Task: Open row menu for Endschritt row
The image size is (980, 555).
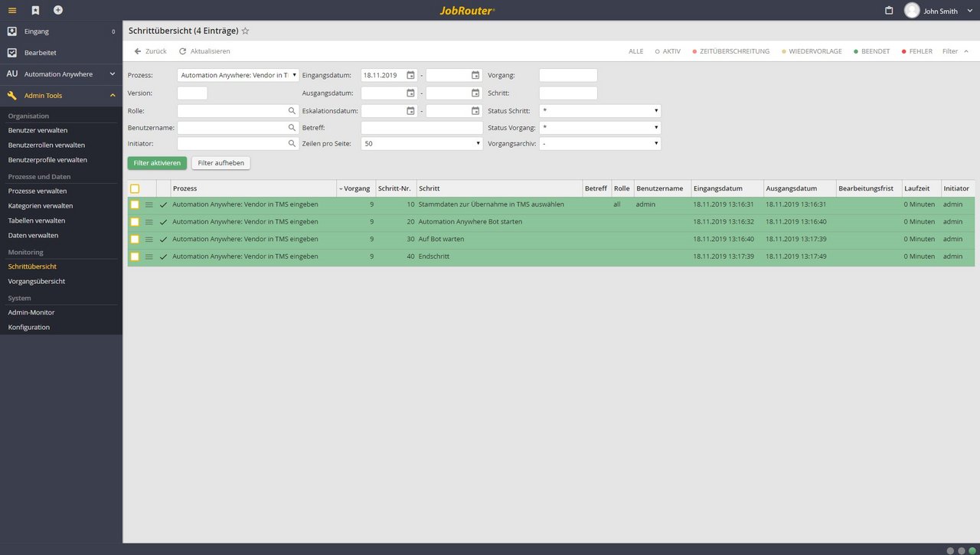Action: coord(149,256)
